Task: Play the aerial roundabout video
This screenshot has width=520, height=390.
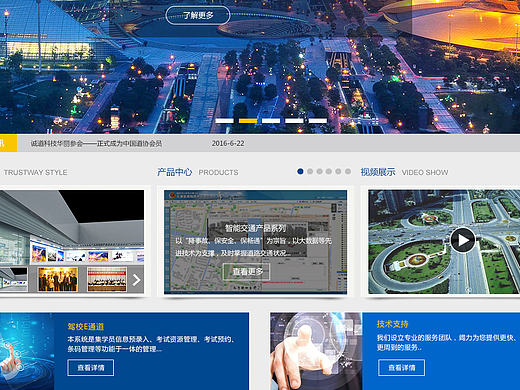Action: 463,240
